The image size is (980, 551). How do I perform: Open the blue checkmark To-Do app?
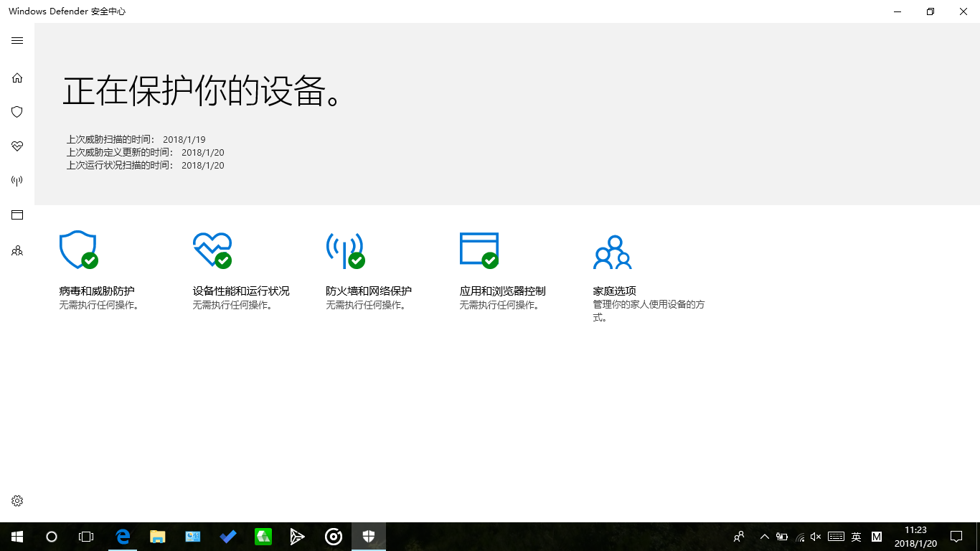point(227,537)
